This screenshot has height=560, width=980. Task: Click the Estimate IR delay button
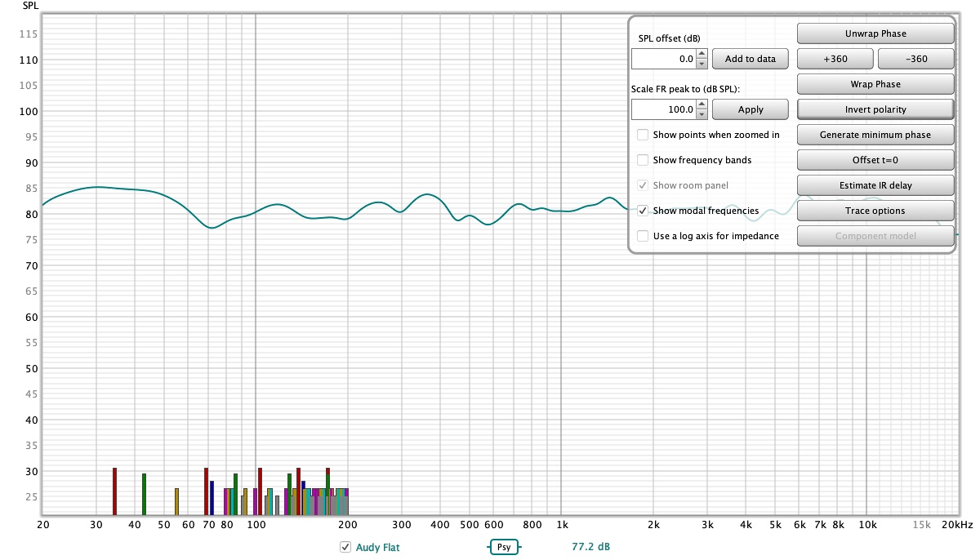(x=875, y=185)
